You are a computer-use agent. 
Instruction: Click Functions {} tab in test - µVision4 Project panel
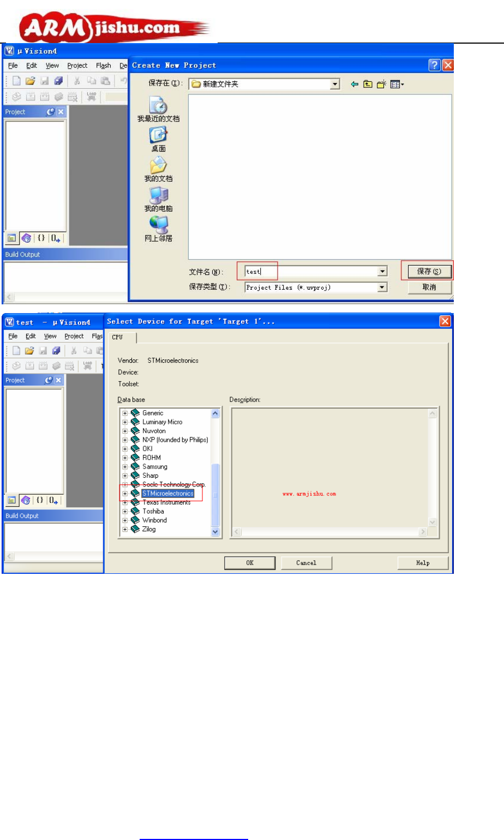[x=40, y=500]
